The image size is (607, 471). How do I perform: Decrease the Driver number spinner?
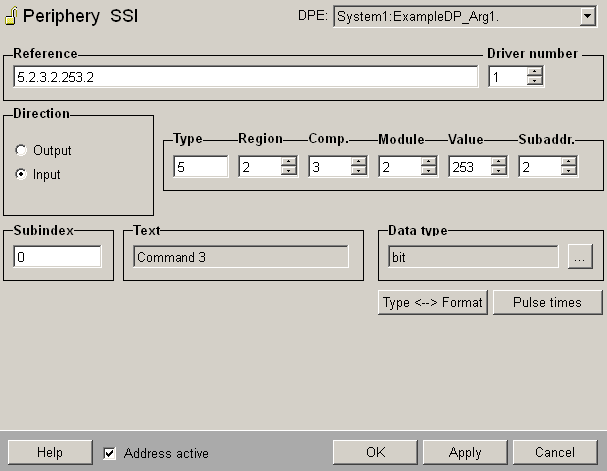pyautogui.click(x=535, y=82)
